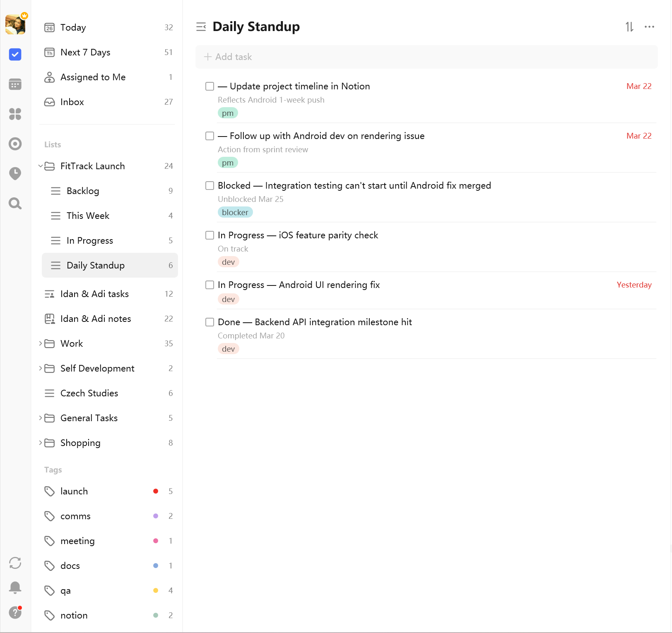
Task: Open the focus timer target icon
Action: 15,144
